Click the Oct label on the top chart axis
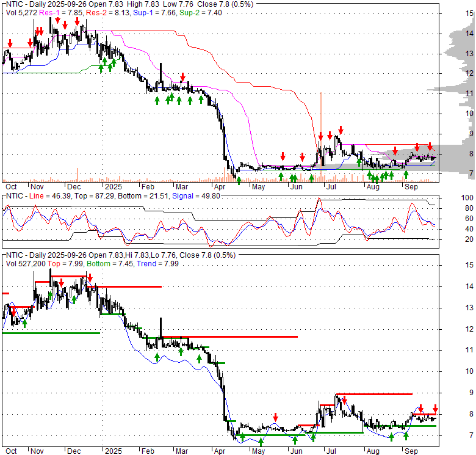This screenshot has height=455, width=476. tap(11, 187)
